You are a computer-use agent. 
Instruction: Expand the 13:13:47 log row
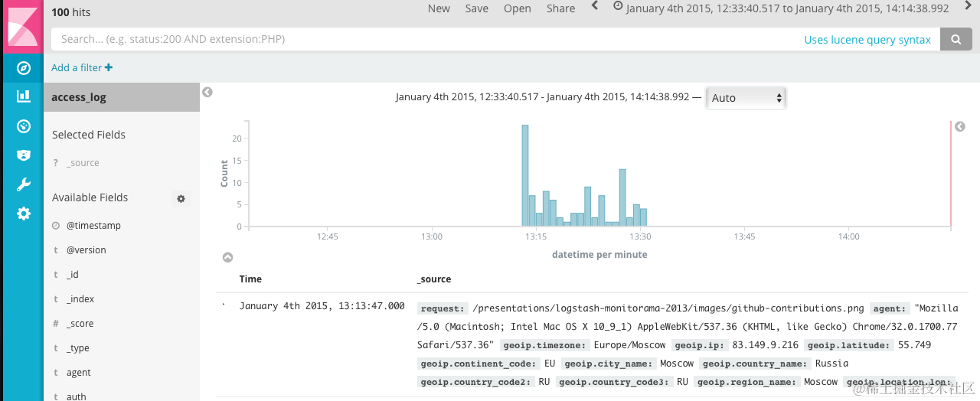tap(224, 305)
